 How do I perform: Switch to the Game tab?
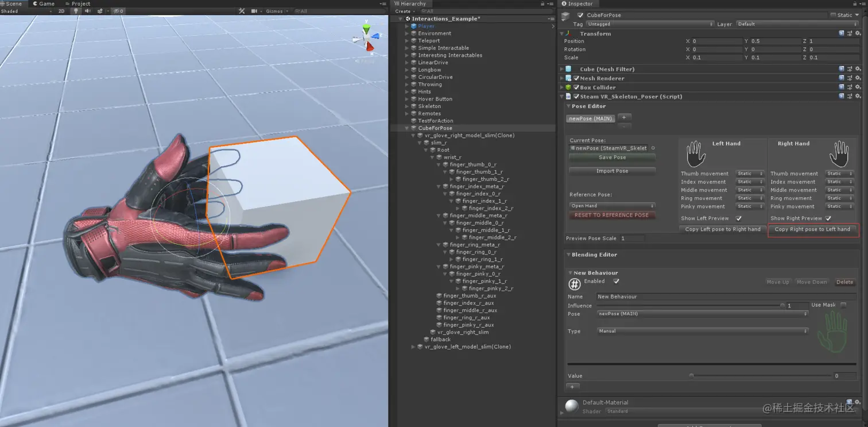point(44,3)
